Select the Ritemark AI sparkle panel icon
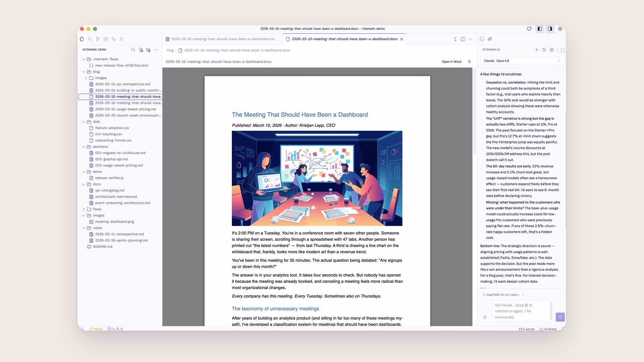 coord(490,39)
